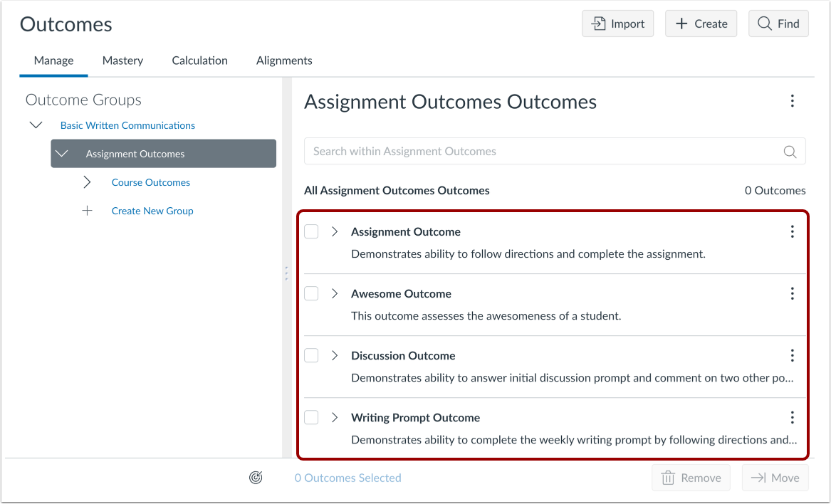This screenshot has width=831, height=504.
Task: Open the Awesome Outcome options menu
Action: tap(792, 293)
